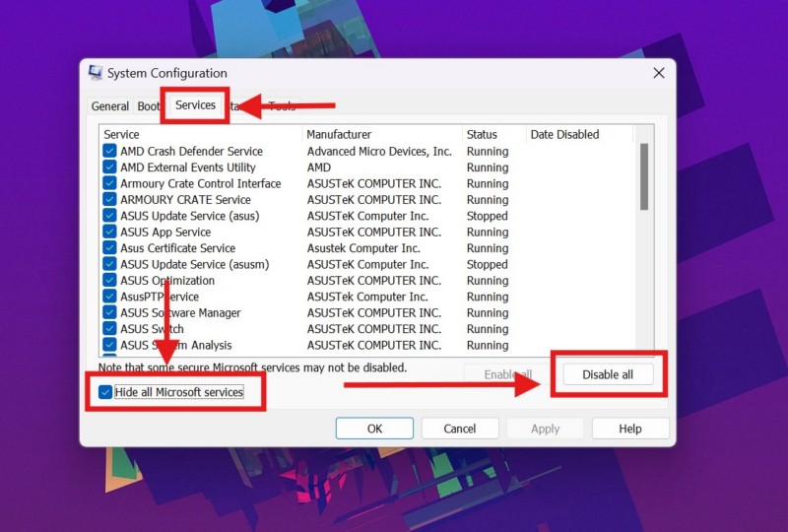Select 'Advanced Micro Devices, Inc.' manufacturer cell

coord(379,151)
